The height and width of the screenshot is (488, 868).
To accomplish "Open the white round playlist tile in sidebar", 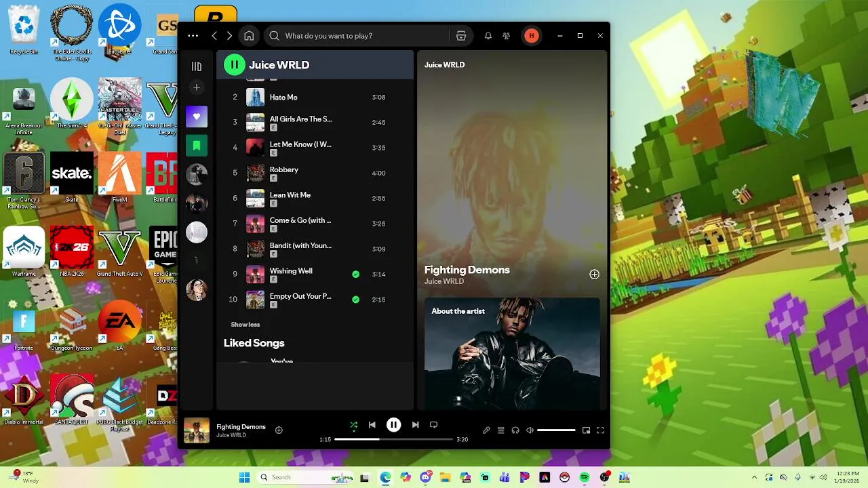I will [197, 232].
